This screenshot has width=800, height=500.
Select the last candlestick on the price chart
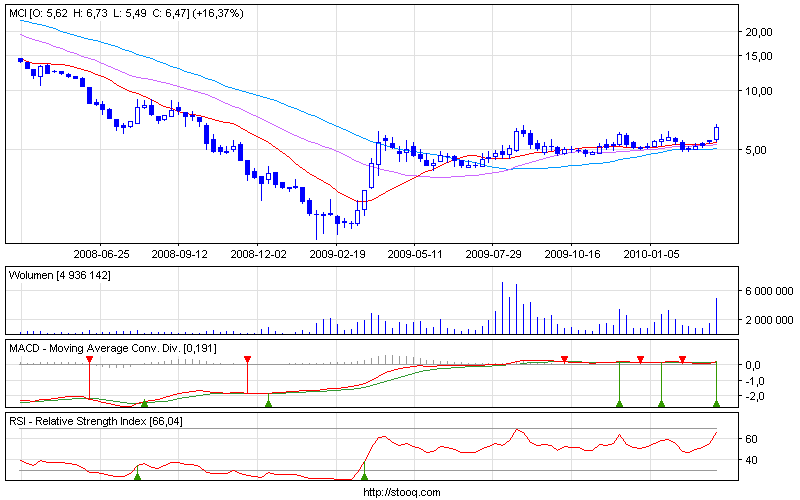click(x=717, y=132)
